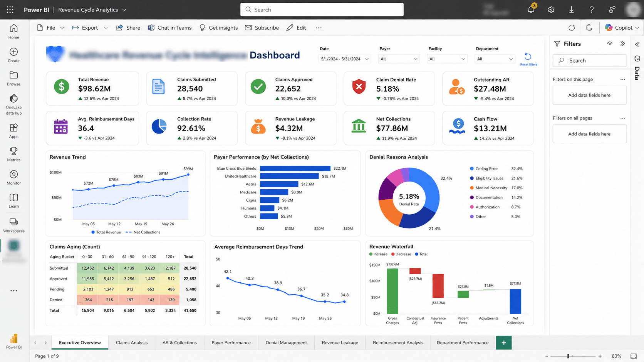Viewport: 644px width, 362px height.
Task: Click the Blue Cross Blue Shield bar
Action: pos(295,168)
